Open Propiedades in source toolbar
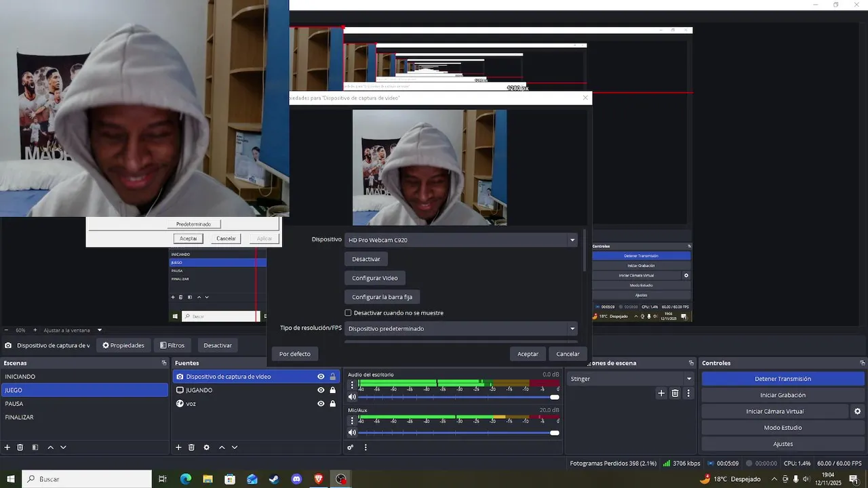The height and width of the screenshot is (488, 868). 123,346
